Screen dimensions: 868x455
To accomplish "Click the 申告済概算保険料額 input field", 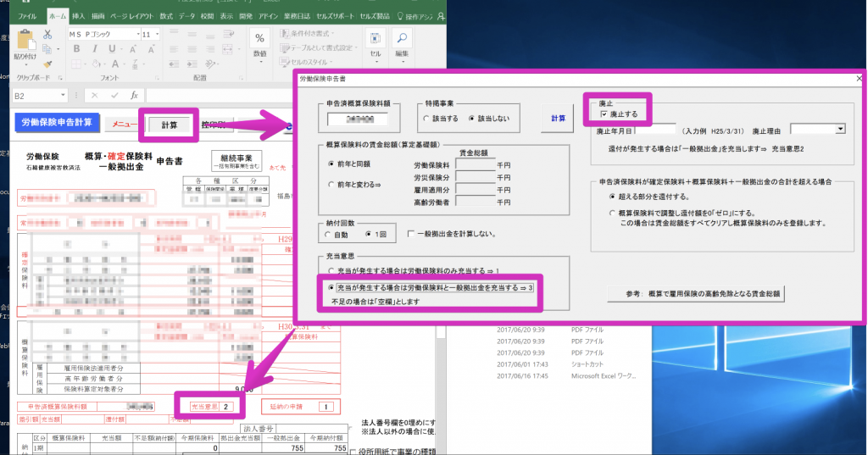I will (x=357, y=119).
